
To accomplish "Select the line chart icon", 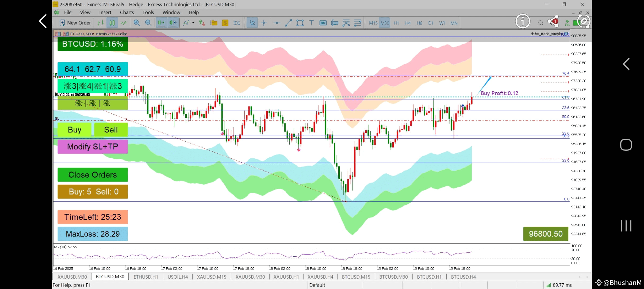I will [x=124, y=23].
